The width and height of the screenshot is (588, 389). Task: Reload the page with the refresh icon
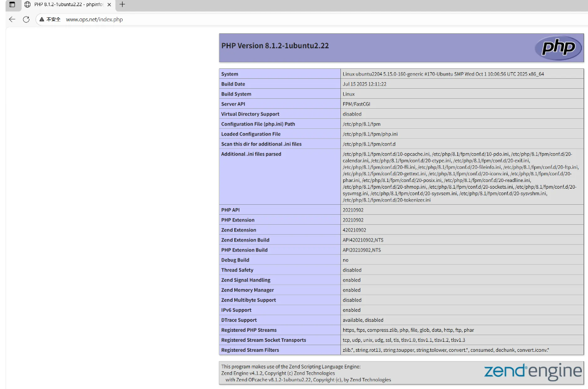tap(26, 19)
